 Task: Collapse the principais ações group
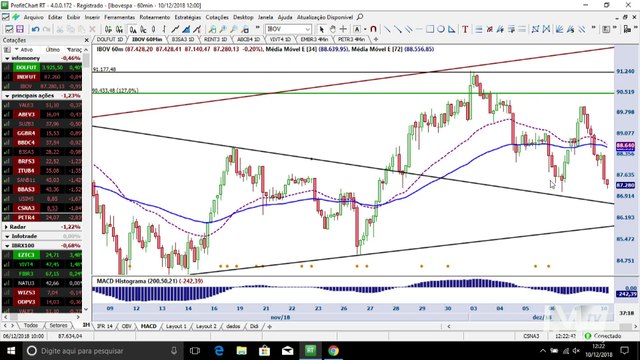point(7,96)
